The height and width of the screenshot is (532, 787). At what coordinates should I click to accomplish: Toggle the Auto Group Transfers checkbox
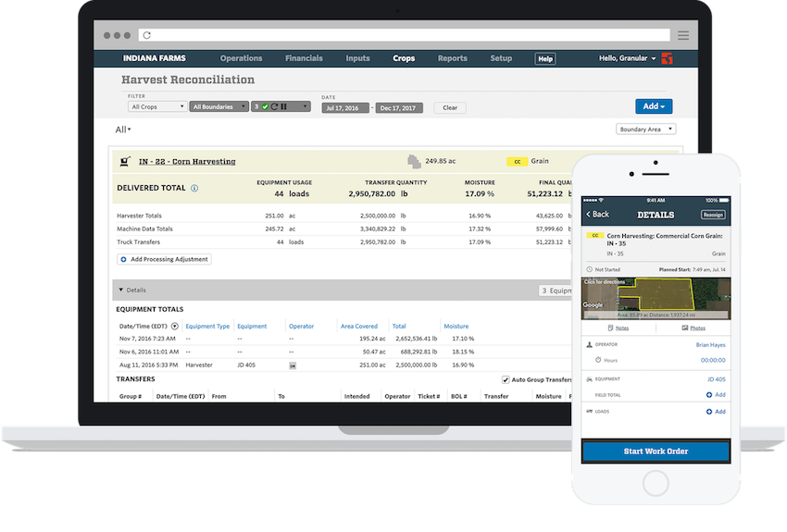pos(506,380)
